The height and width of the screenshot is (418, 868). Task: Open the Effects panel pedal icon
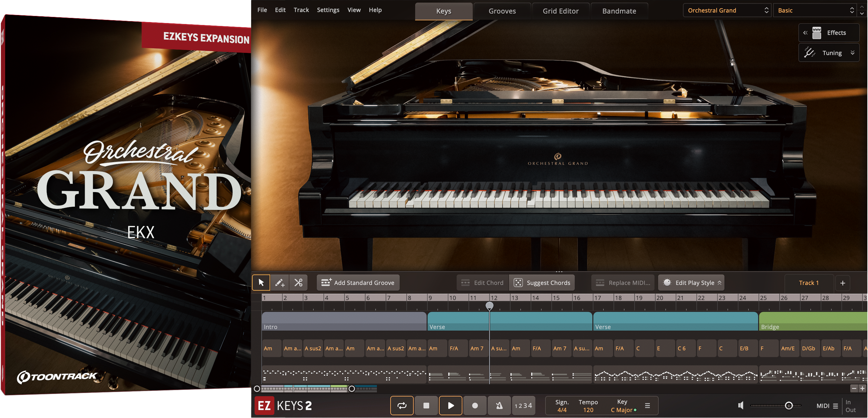tap(817, 32)
